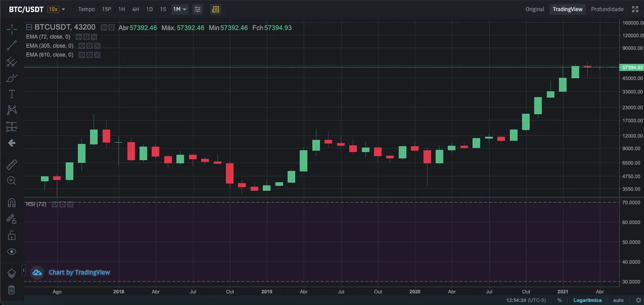Open the indicator settings sliders icon
644x305 pixels.
pyautogui.click(x=197, y=9)
